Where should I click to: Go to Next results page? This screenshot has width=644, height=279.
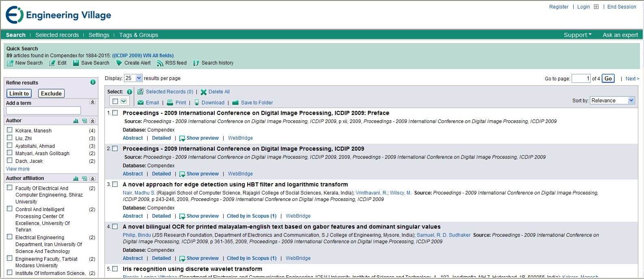coord(632,79)
